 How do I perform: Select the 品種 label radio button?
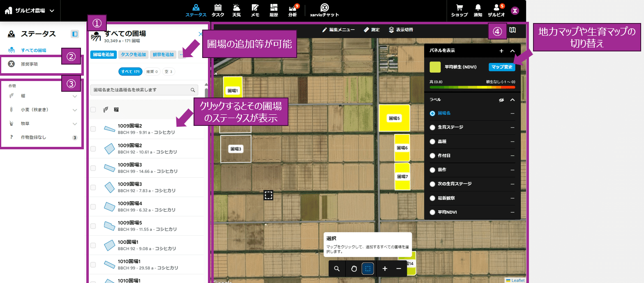432,141
